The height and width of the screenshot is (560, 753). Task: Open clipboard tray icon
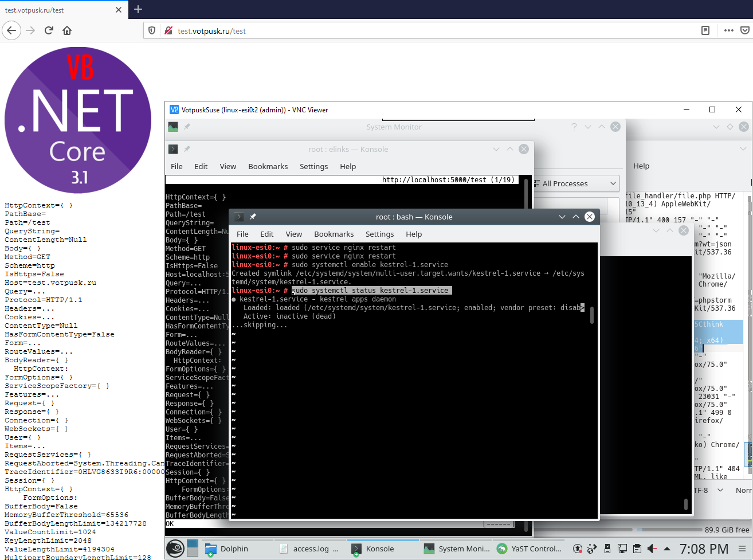(x=637, y=549)
